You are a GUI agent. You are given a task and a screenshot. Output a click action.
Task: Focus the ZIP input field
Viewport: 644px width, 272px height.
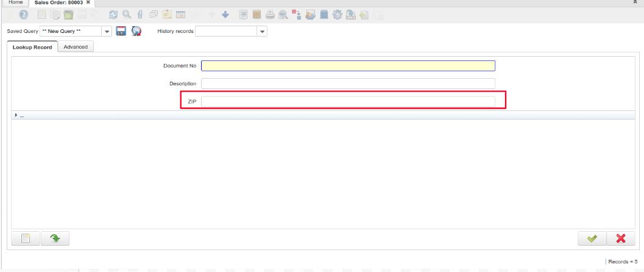pyautogui.click(x=348, y=101)
